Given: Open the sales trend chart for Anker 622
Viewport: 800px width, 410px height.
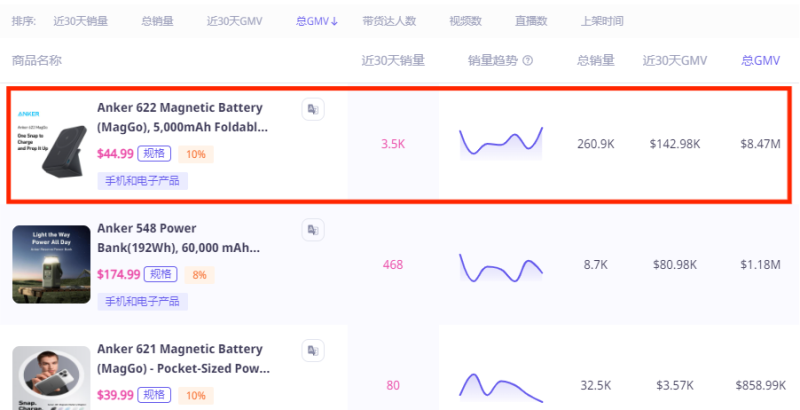Looking at the screenshot, I should point(501,143).
